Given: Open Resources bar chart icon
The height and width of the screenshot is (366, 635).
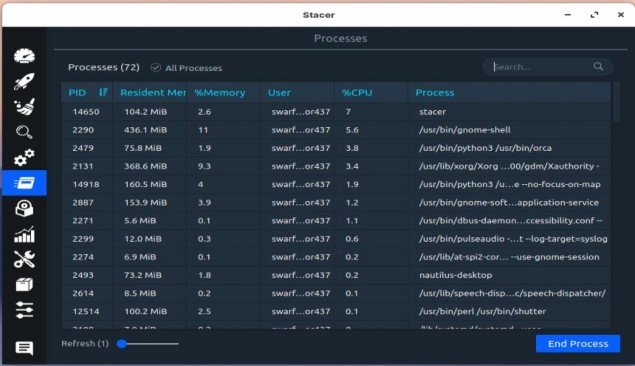Looking at the screenshot, I should 24,234.
